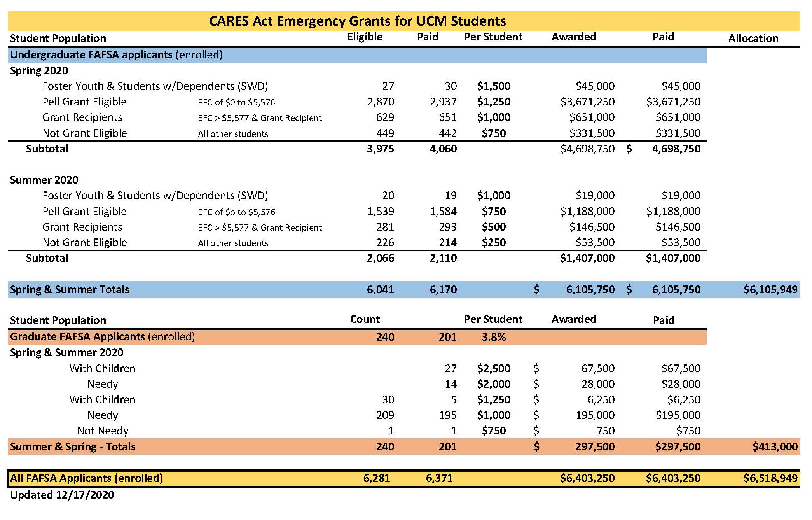Screen dimensions: 812x520
Task: Click the Spring 'Foster Youth & Students w/Dependents (SWD)' label
Action: tap(155, 86)
